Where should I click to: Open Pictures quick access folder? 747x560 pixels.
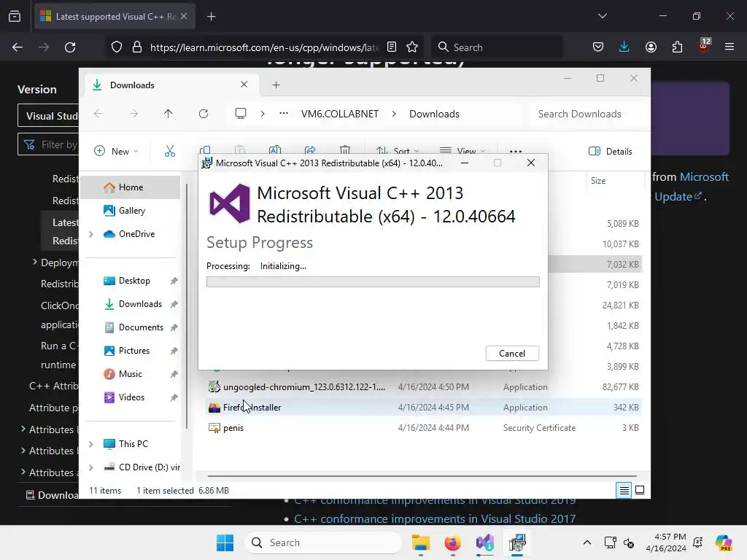point(134,351)
